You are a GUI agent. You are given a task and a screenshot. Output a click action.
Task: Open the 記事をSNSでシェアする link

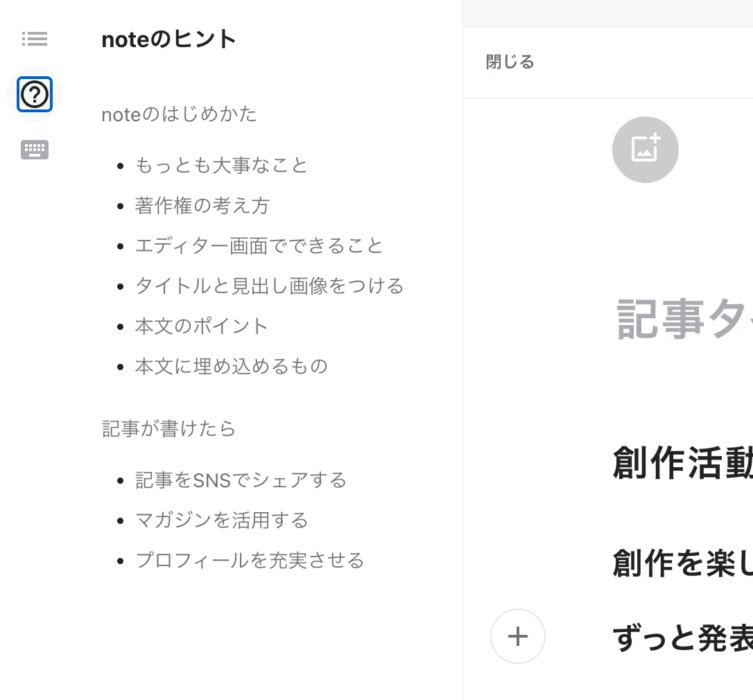(x=241, y=480)
